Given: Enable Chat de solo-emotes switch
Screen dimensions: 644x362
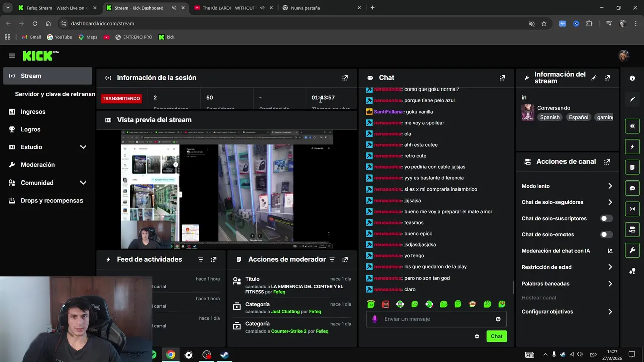Looking at the screenshot, I should 606,235.
